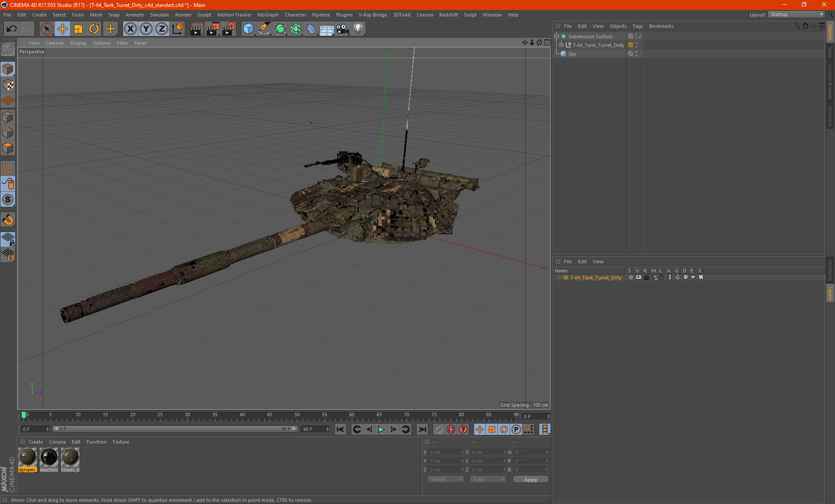
Task: Switch to Points mode
Action: point(8,117)
